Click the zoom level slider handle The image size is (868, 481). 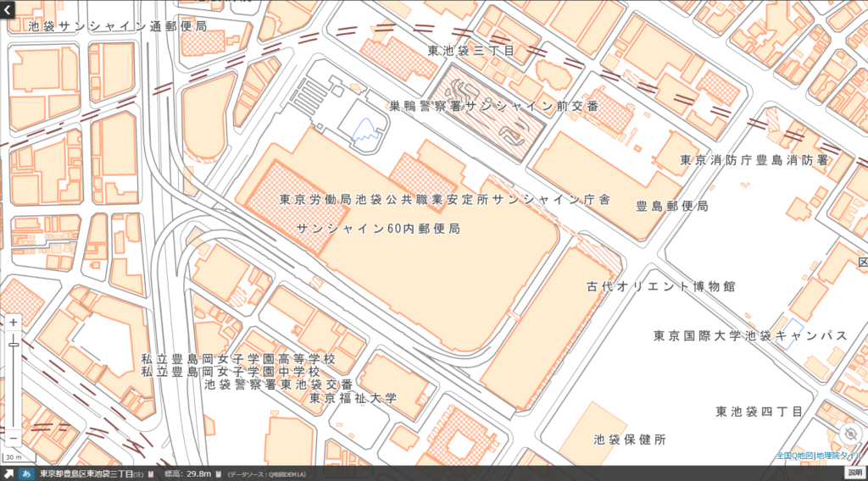13,343
